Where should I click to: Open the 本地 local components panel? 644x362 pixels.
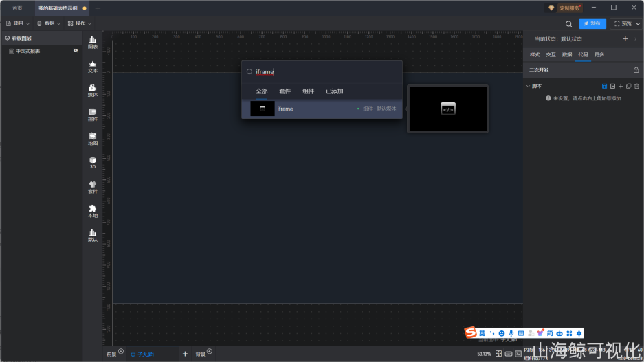pos(93,212)
